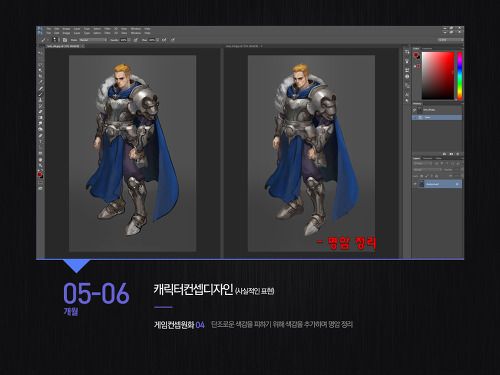Create new snapshot with camera icon
500x375 pixels.
click(x=451, y=154)
